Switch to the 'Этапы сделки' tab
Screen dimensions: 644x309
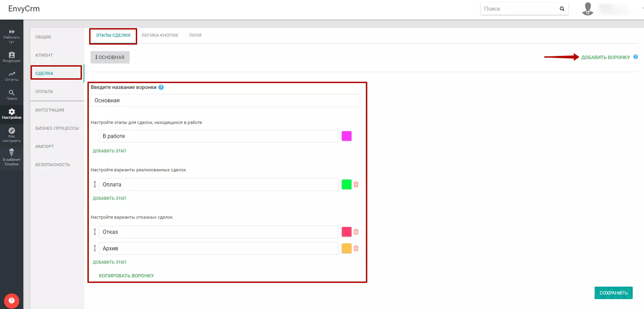[x=113, y=35]
